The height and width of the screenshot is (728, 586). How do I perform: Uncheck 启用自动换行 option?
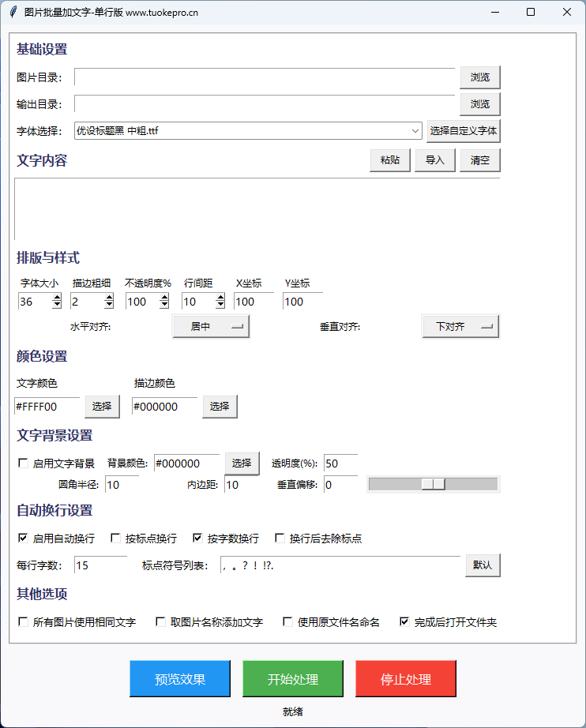pyautogui.click(x=23, y=538)
